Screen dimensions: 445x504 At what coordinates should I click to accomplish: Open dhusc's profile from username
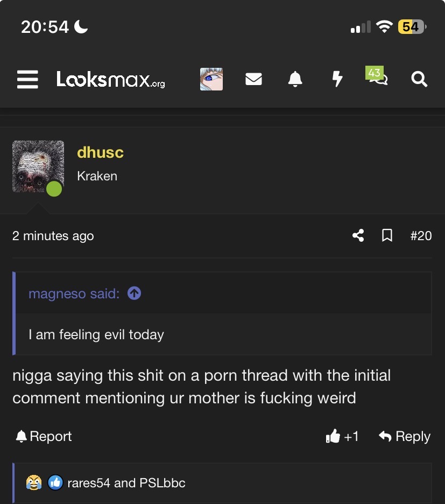coord(100,152)
